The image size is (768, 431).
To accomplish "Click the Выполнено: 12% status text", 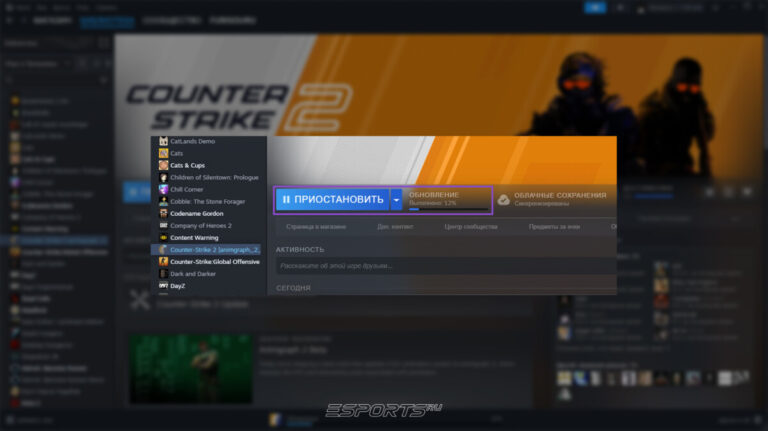I will point(432,203).
